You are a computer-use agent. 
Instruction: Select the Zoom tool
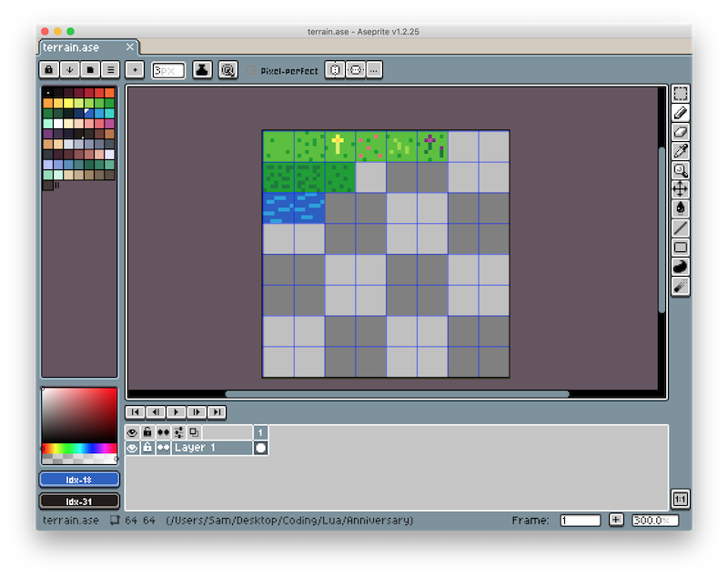[x=682, y=170]
